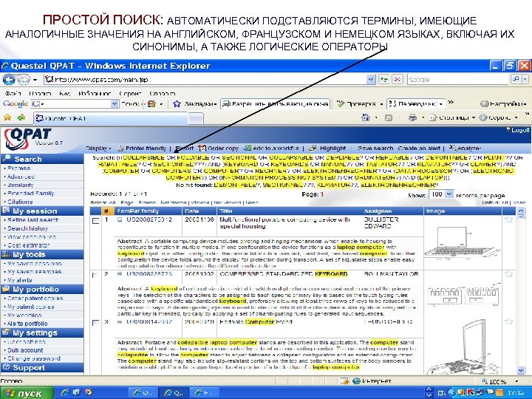Click the Citations link in sidebar
Viewport: 532px width, 399px height.
point(20,202)
